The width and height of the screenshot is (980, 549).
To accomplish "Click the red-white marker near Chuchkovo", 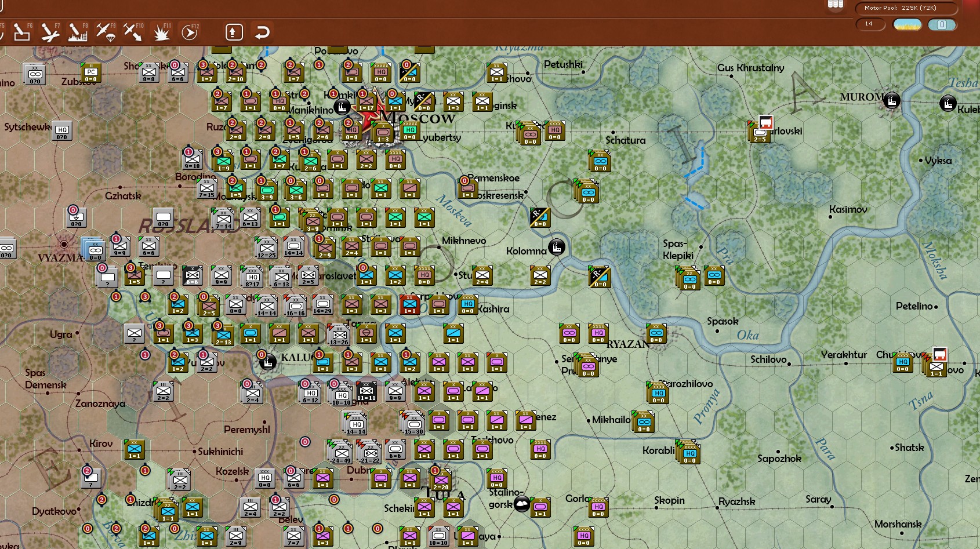I will (940, 354).
